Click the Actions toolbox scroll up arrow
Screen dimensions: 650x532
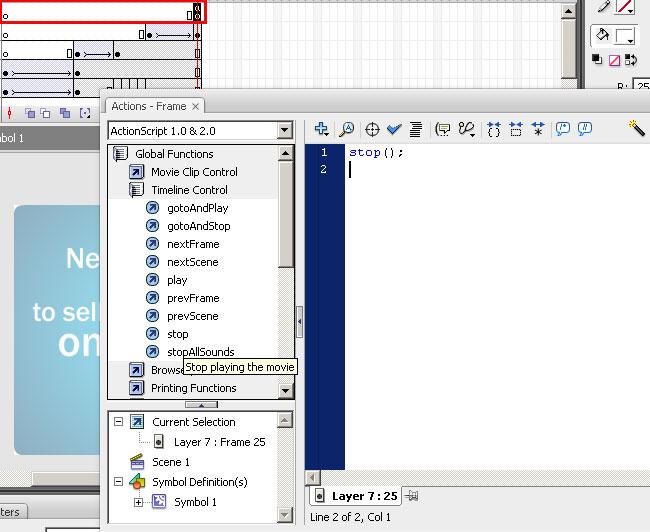[285, 153]
